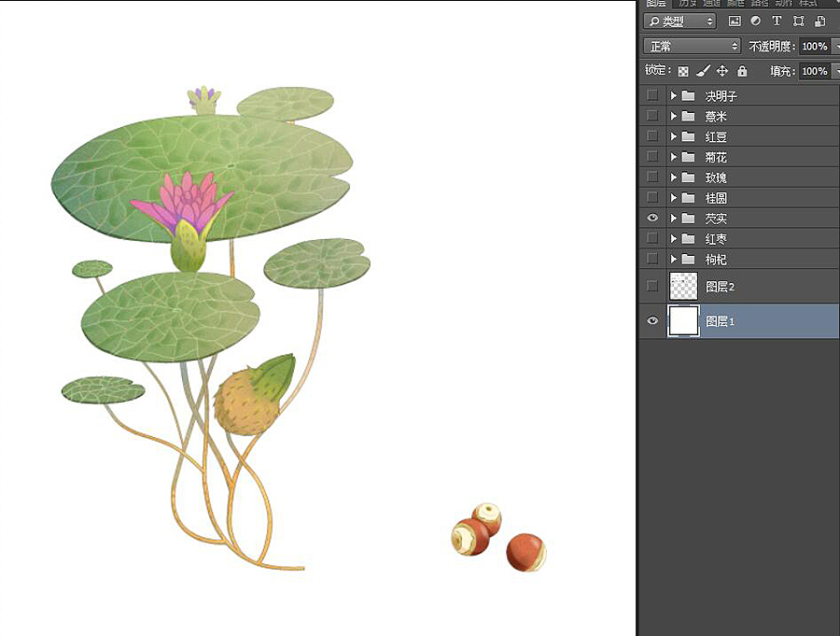This screenshot has width=840, height=636.
Task: Filter layers by type (T) icon
Action: coord(777,21)
